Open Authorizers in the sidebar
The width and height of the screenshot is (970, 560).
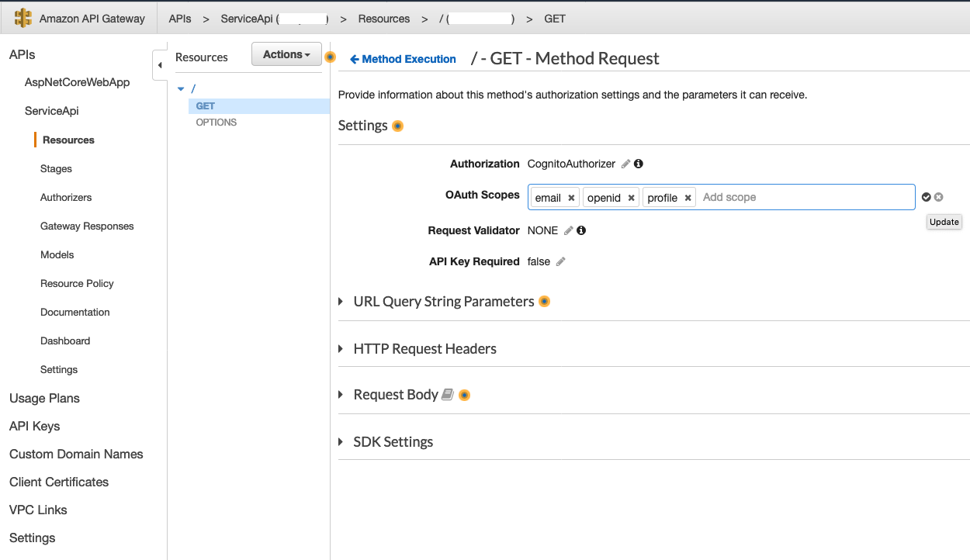[66, 198]
